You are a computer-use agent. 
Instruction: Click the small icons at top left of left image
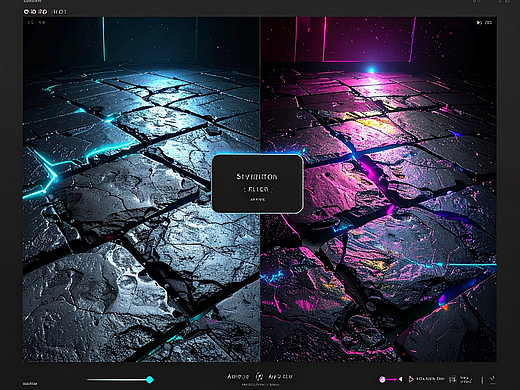[x=36, y=22]
